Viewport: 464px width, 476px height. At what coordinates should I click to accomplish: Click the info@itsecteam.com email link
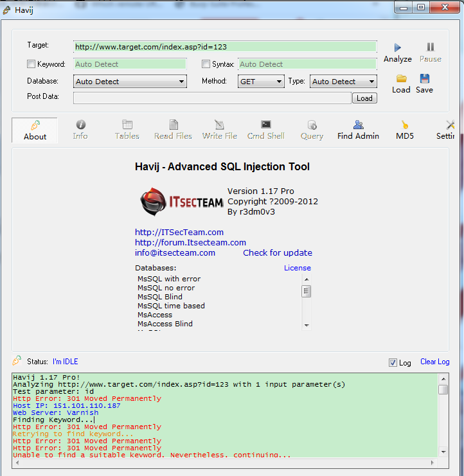coord(175,253)
